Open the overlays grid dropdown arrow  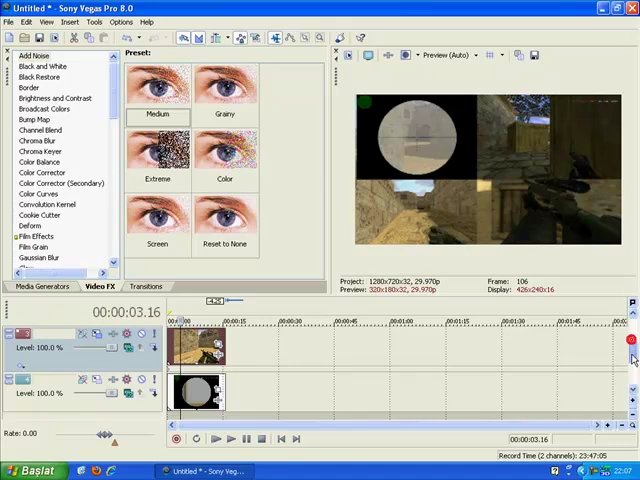point(502,55)
